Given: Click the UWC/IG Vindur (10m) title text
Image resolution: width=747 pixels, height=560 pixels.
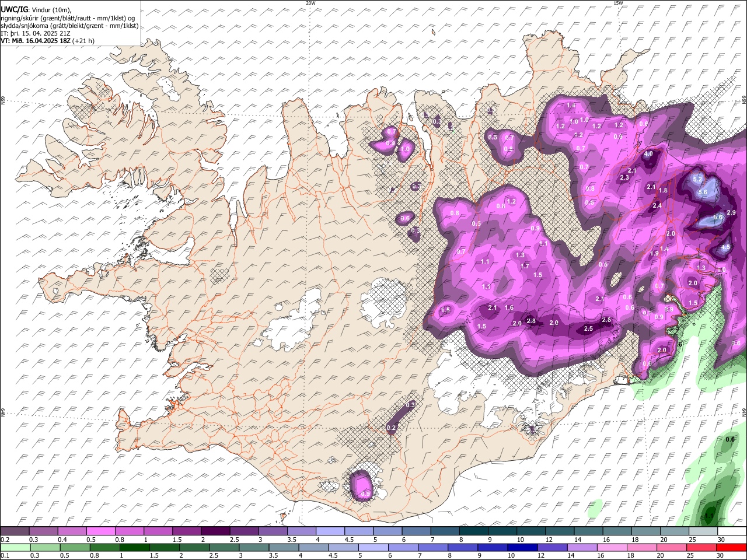Looking at the screenshot, I should 35,9.
